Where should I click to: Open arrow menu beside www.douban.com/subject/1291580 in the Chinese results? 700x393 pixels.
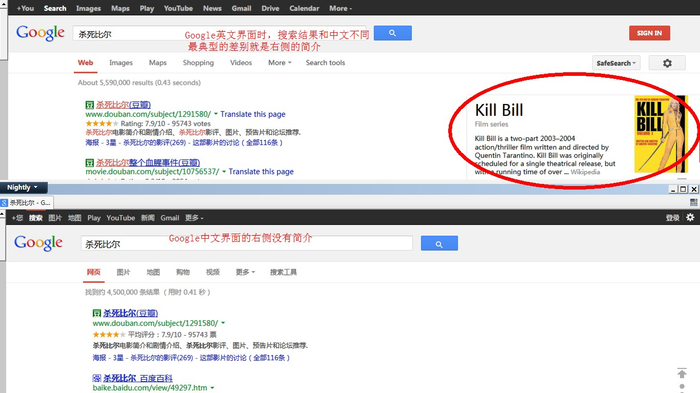click(223, 323)
